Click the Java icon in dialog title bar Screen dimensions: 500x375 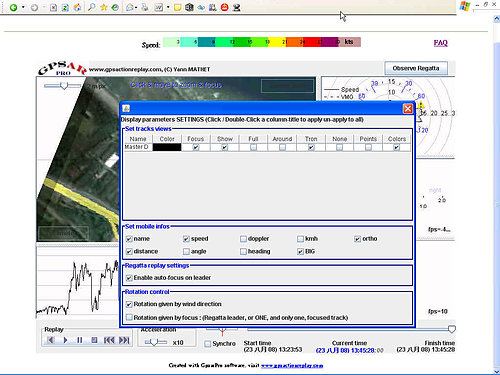[x=126, y=109]
